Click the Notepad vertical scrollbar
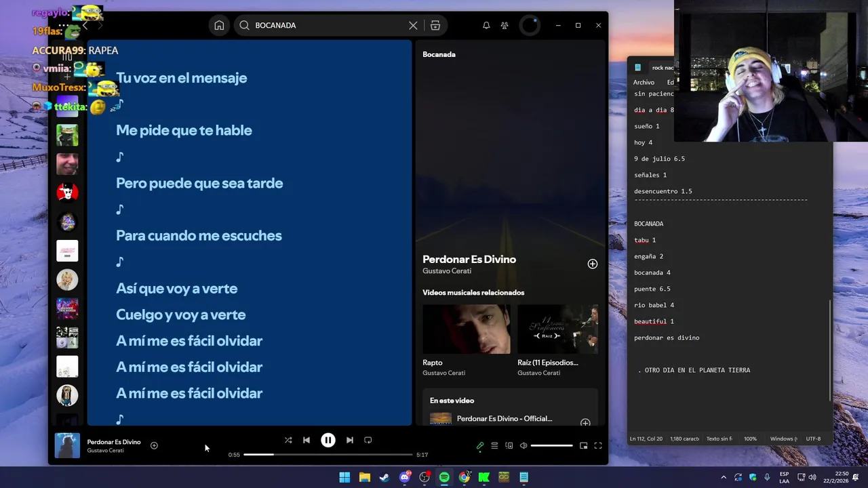The width and height of the screenshot is (868, 488). tap(830, 350)
